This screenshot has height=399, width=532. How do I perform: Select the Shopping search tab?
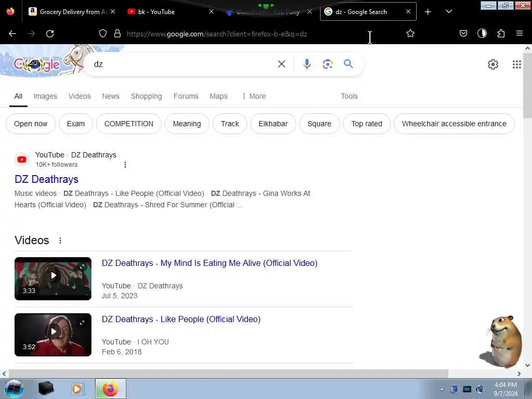(147, 96)
